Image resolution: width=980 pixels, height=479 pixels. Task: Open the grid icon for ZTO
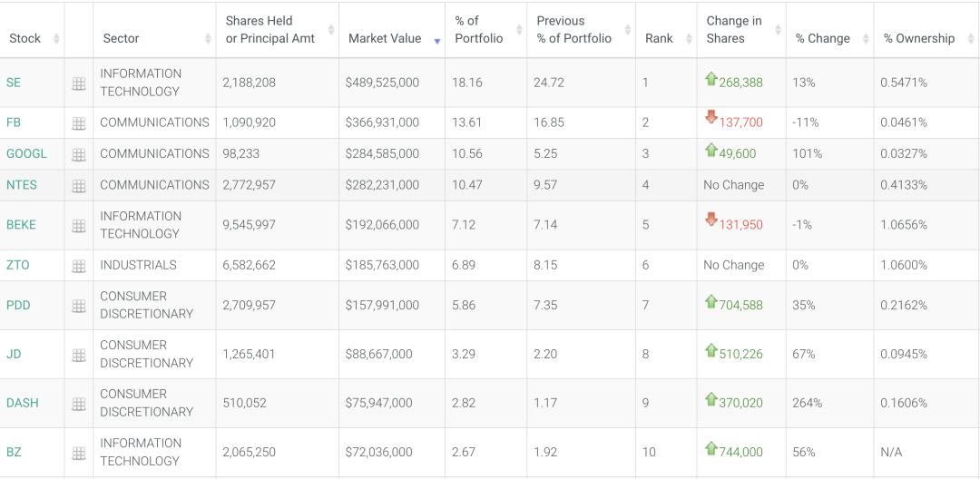click(79, 266)
